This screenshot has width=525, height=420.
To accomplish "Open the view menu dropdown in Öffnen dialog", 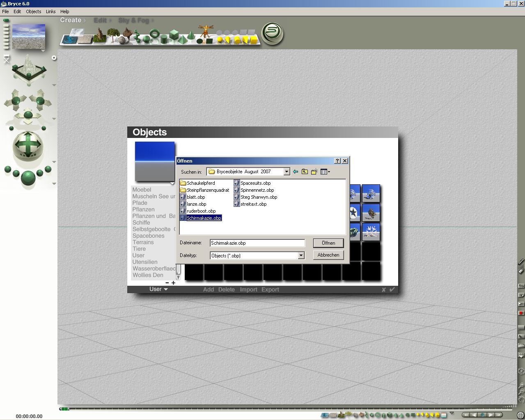I will [x=325, y=172].
